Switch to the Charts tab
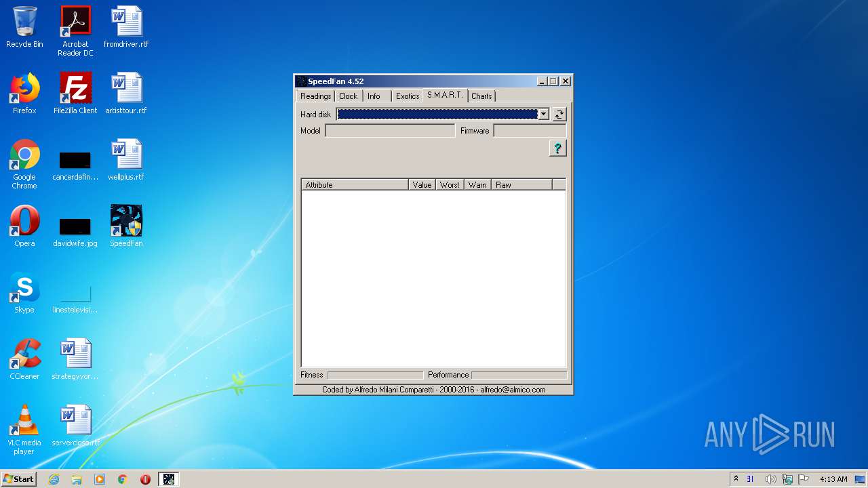 481,96
